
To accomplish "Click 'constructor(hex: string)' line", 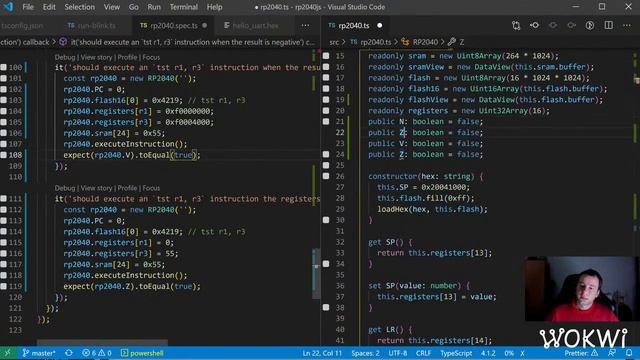I will click(425, 176).
